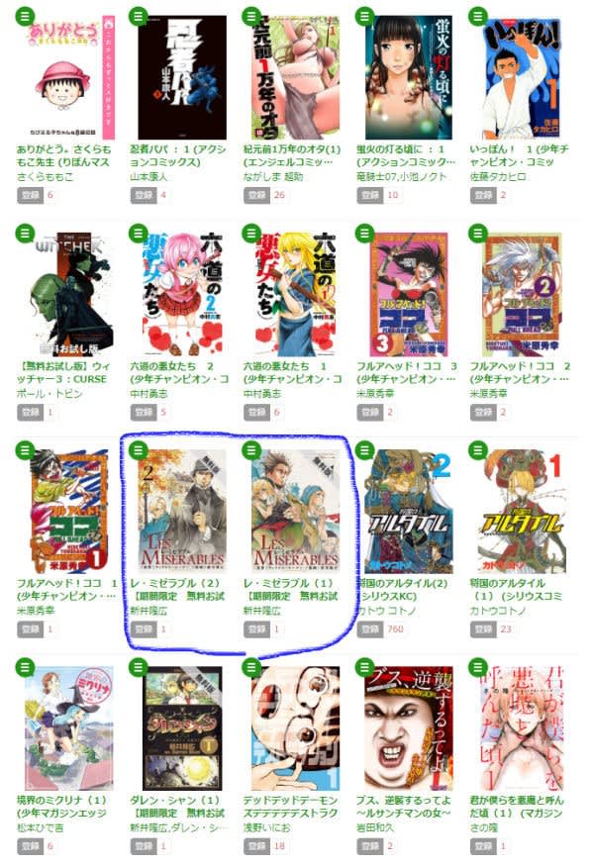Click green menu icon on レ・ミゼラブル (2)
Viewport: 592px width, 868px height.
(138, 450)
